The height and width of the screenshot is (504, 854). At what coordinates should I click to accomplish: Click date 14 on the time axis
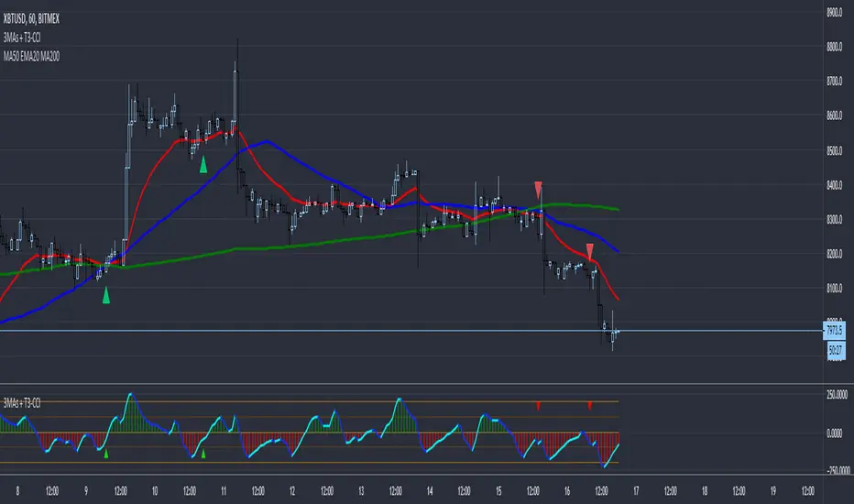point(430,491)
